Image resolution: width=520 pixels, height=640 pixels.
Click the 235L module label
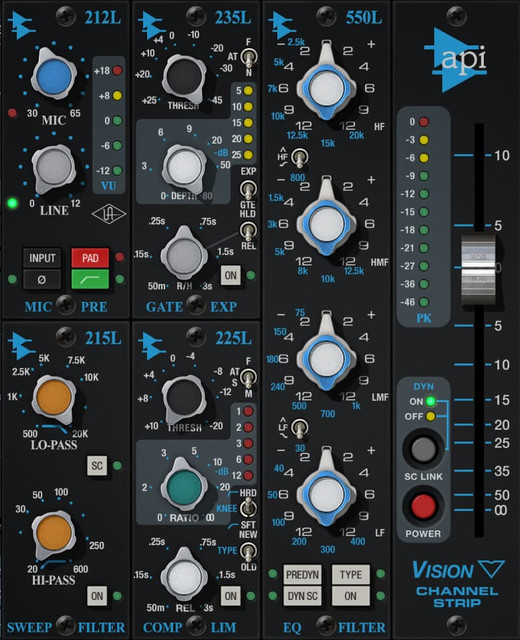pyautogui.click(x=233, y=18)
